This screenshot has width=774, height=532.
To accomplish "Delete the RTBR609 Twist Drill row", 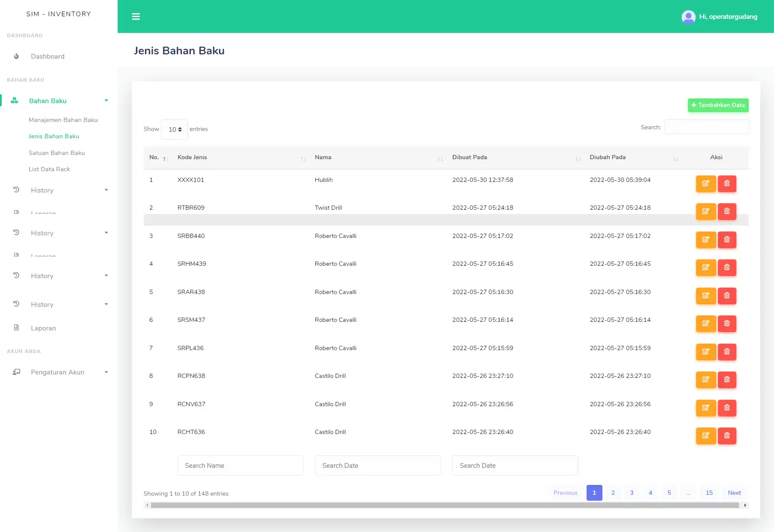I will click(727, 211).
